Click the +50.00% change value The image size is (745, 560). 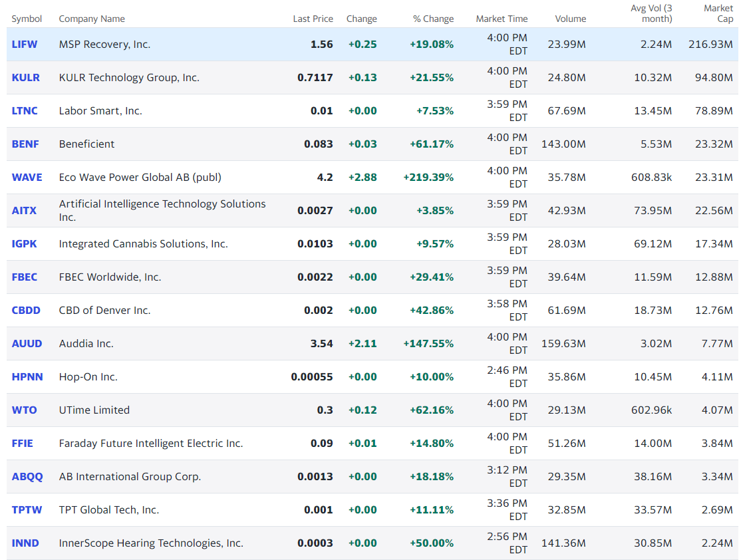coord(432,543)
